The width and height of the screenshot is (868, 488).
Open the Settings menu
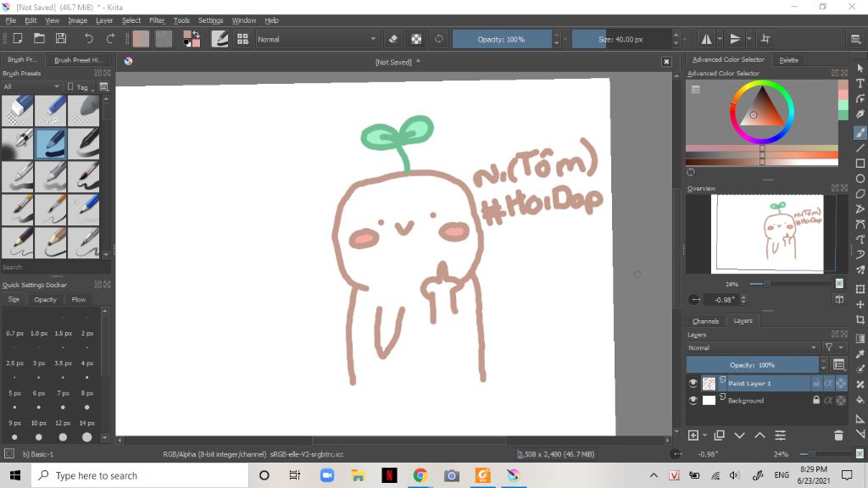click(x=210, y=20)
